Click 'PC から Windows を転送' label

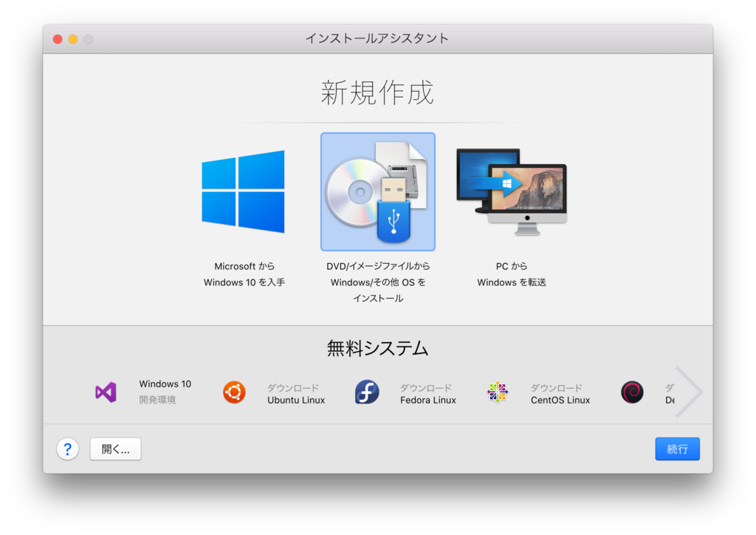[x=512, y=274]
